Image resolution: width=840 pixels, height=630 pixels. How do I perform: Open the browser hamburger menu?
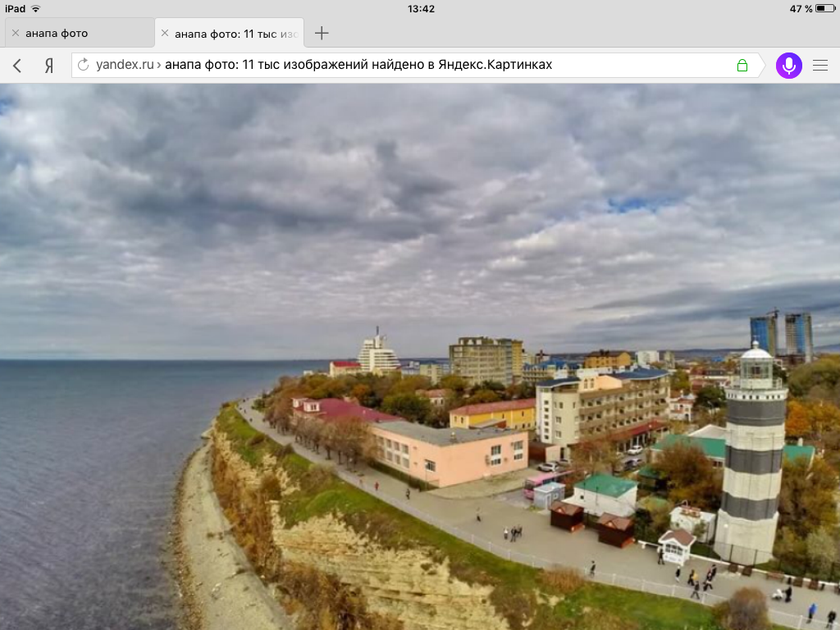pos(820,66)
